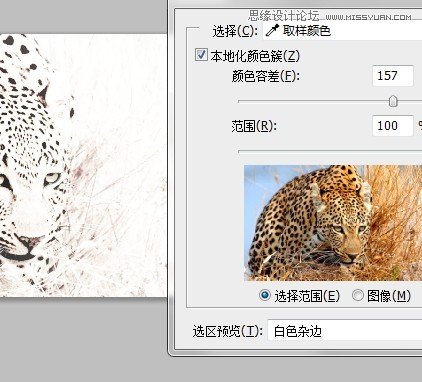Image resolution: width=422 pixels, height=382 pixels.
Task: Toggle the 本地化颜色簇 checkbox
Action: 201,55
